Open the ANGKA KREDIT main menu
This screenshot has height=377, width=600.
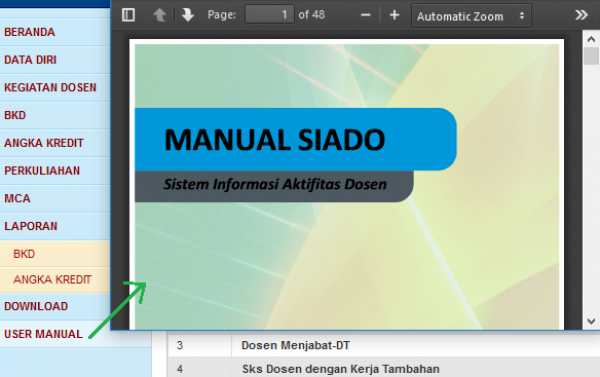[x=55, y=143]
